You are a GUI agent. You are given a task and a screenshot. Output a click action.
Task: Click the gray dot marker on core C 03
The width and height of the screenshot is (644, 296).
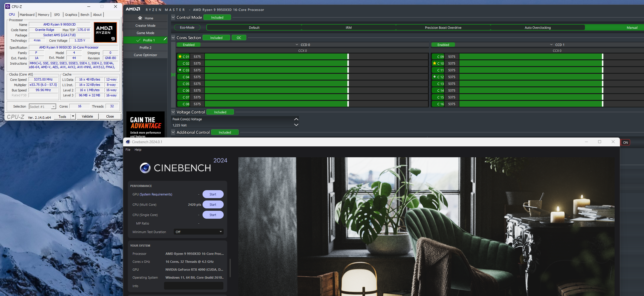180,70
